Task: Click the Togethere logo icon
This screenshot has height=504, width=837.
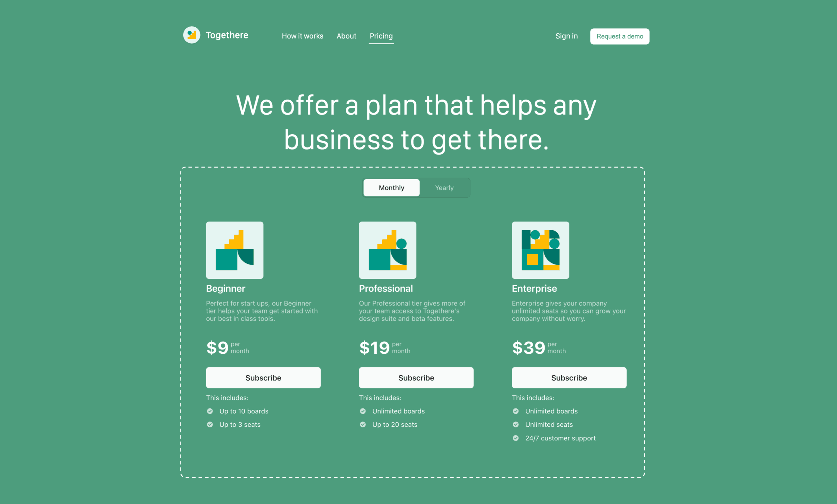Action: (x=191, y=36)
